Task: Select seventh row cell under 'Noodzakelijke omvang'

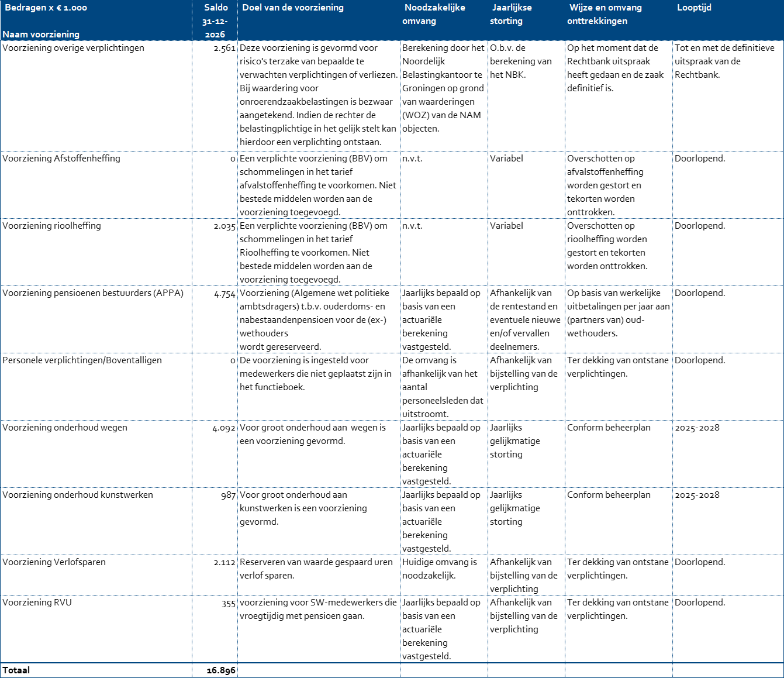Action: pyautogui.click(x=444, y=521)
